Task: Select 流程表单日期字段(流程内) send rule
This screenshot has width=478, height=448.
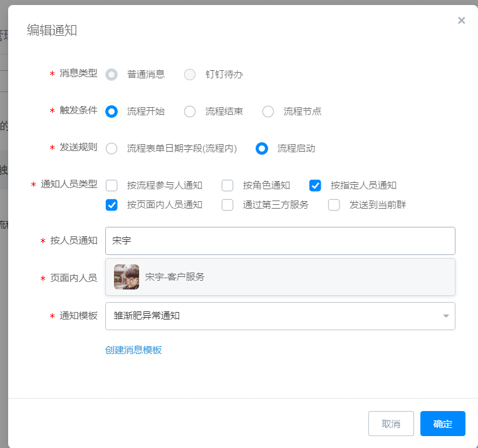Action: (x=112, y=148)
